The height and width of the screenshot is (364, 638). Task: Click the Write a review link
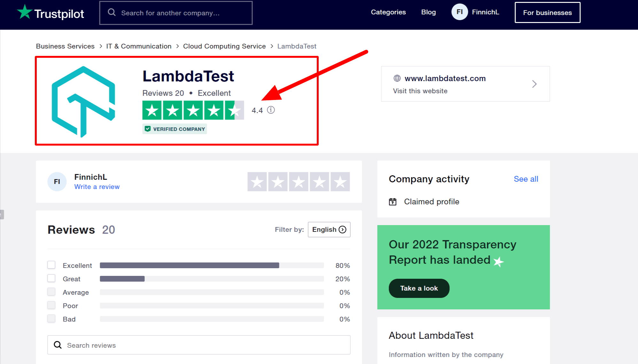tap(97, 187)
